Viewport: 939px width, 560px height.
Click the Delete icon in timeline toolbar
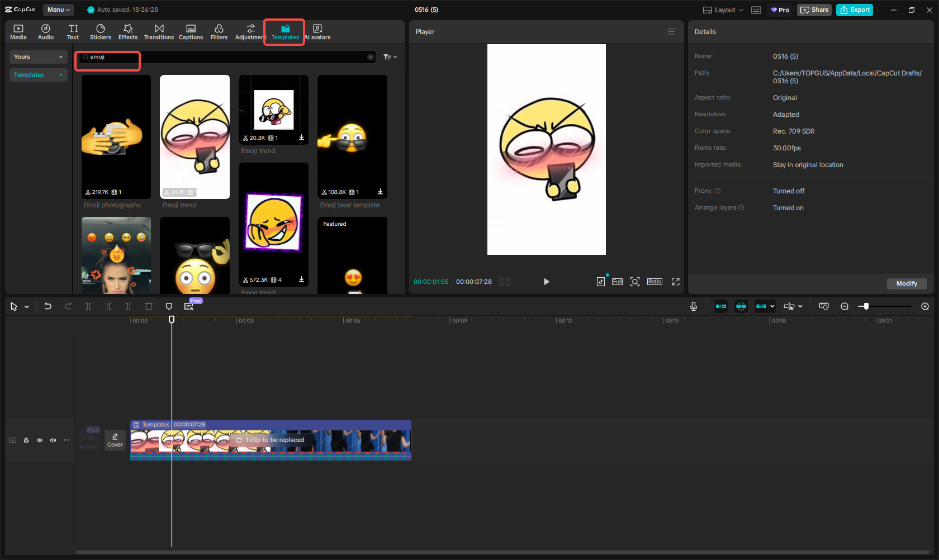148,306
